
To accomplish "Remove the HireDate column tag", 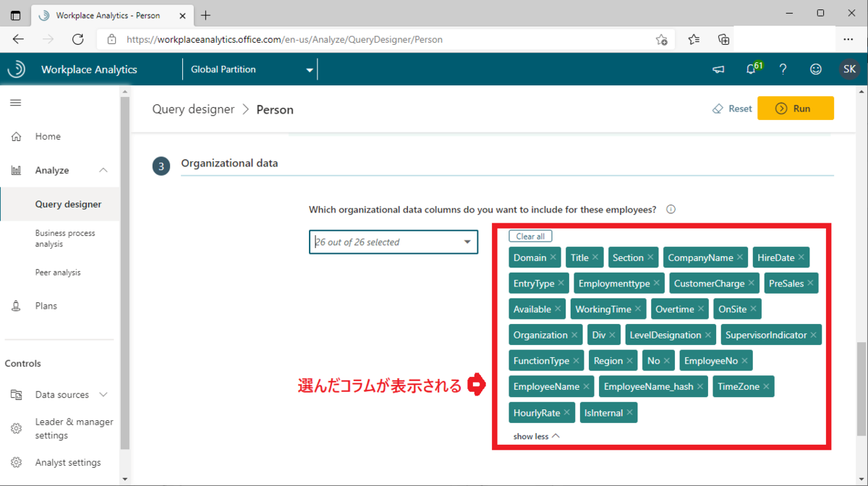I will (x=801, y=257).
